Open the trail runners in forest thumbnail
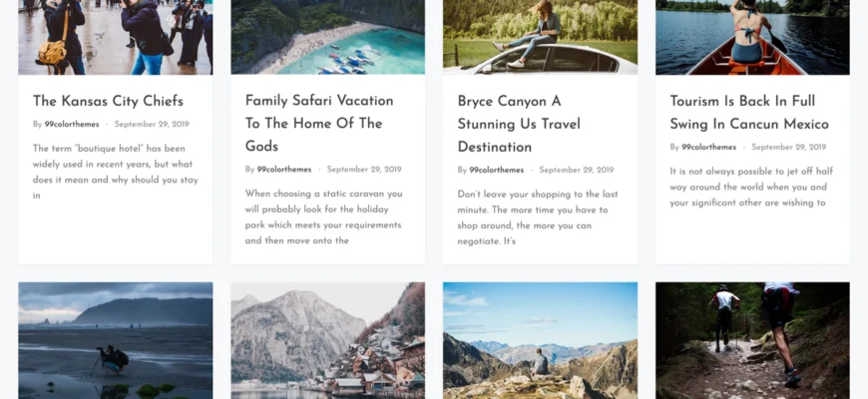The width and height of the screenshot is (868, 399). pos(753,340)
